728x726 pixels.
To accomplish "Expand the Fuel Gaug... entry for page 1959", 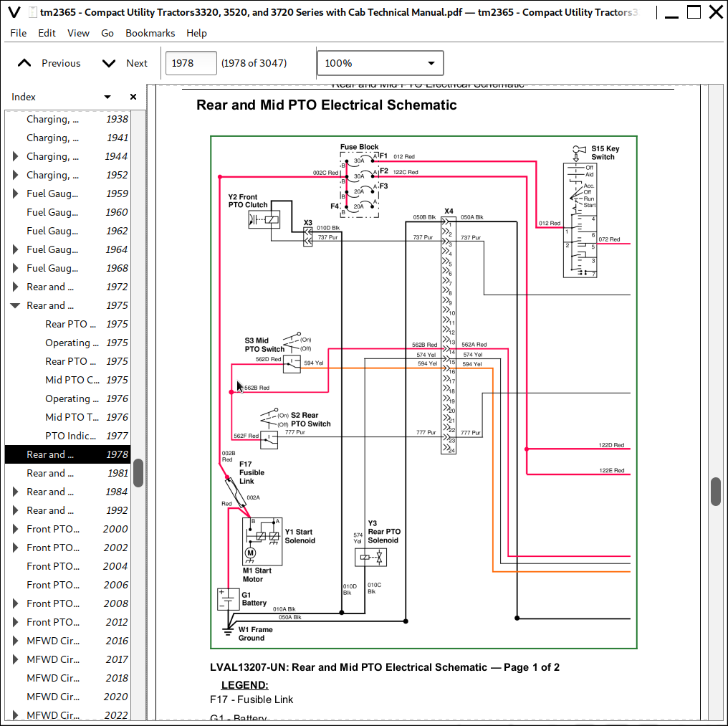I will click(x=15, y=194).
